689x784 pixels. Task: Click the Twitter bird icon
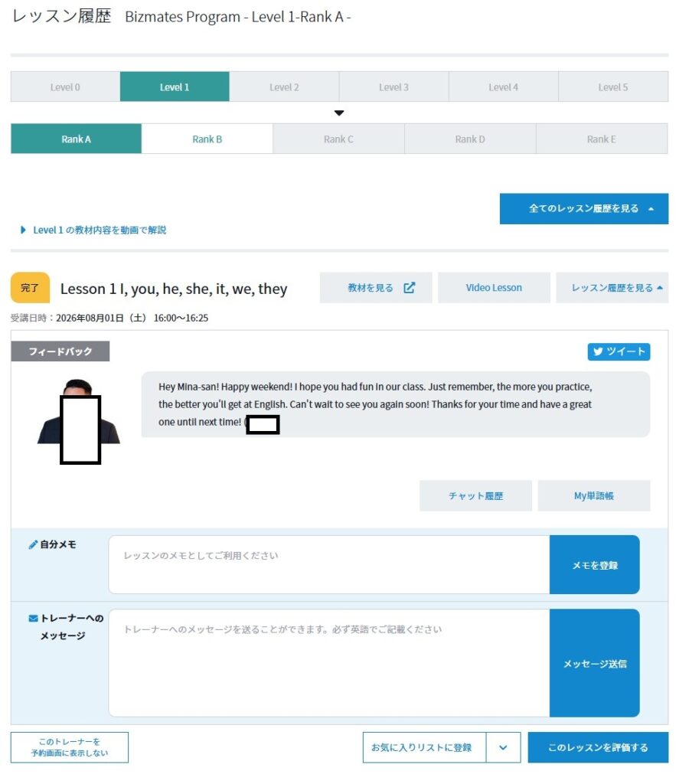[598, 351]
